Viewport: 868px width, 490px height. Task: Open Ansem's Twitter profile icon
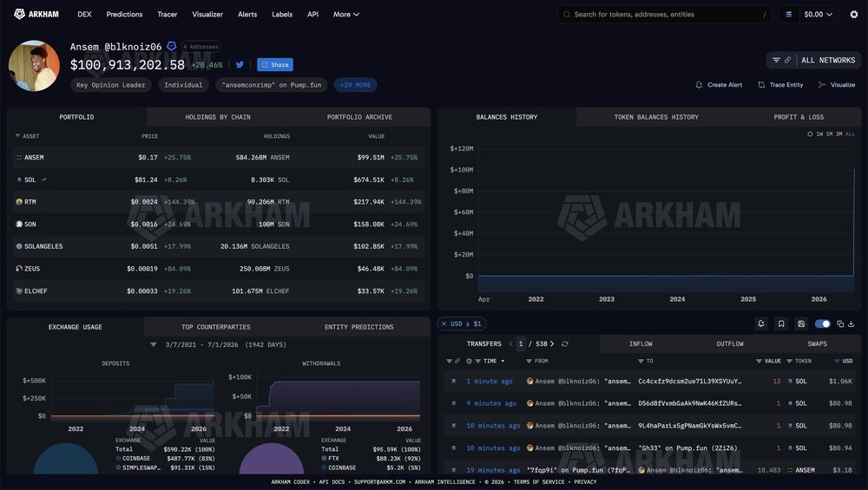click(x=240, y=65)
